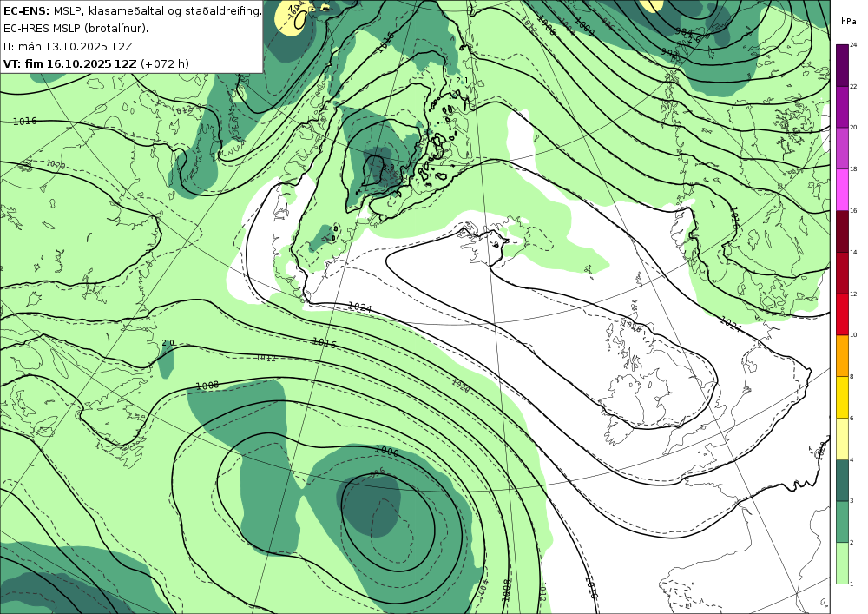Click the '1028' isobar label over Scotland
868x614 pixels.
(x=631, y=327)
